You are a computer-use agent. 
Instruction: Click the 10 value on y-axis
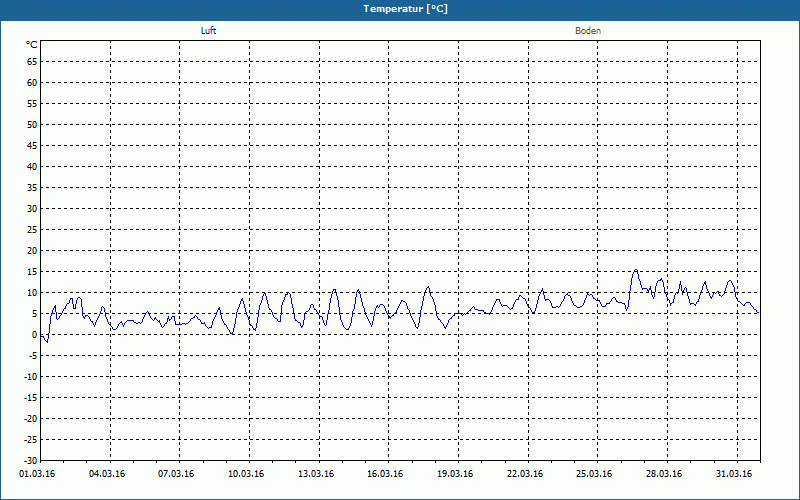(32, 292)
